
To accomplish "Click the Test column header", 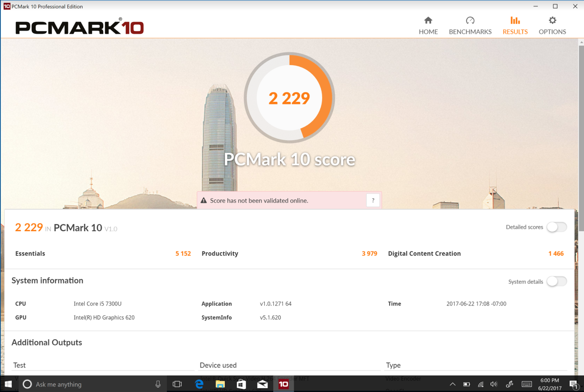I will [x=19, y=365].
